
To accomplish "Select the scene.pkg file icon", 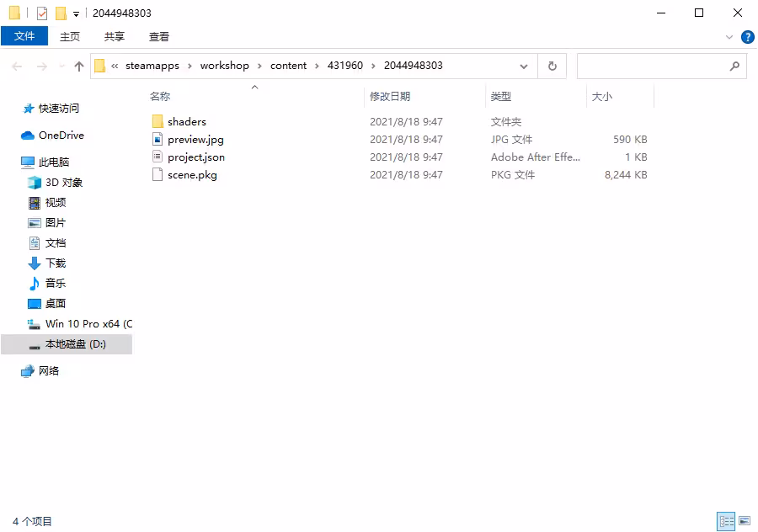I will click(157, 175).
